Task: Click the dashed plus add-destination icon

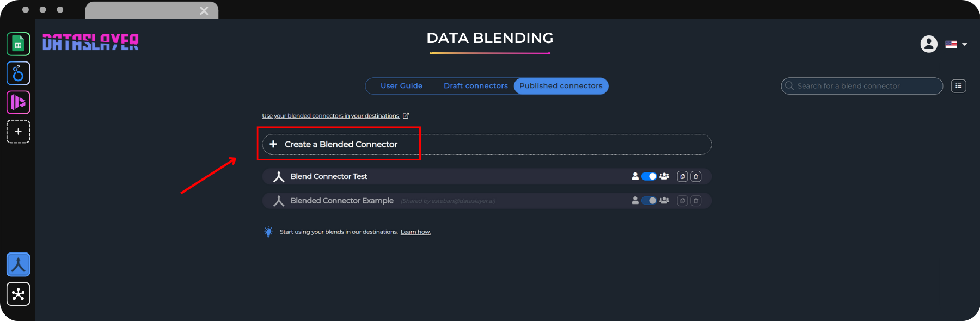Action: coord(18,131)
